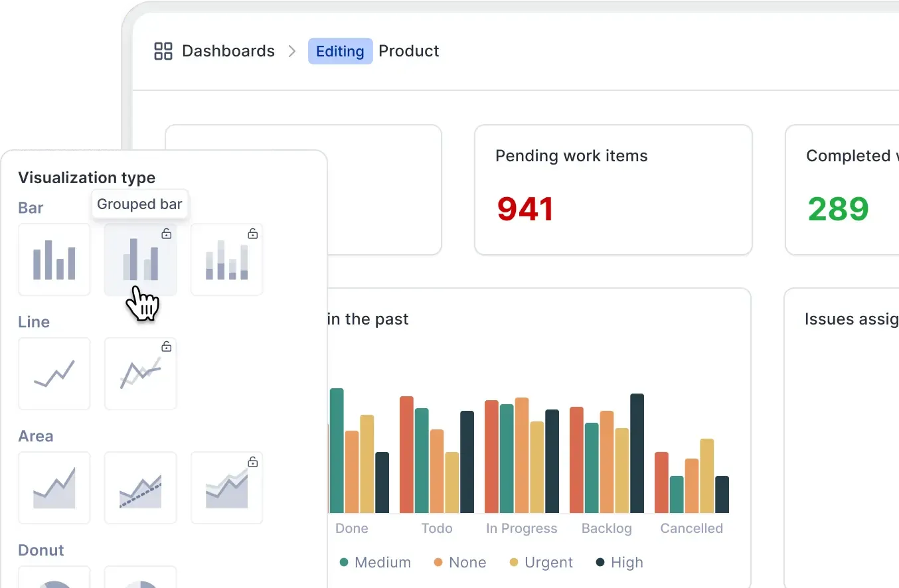This screenshot has width=899, height=588.
Task: Select the stacked bar chart icon
Action: tap(226, 259)
